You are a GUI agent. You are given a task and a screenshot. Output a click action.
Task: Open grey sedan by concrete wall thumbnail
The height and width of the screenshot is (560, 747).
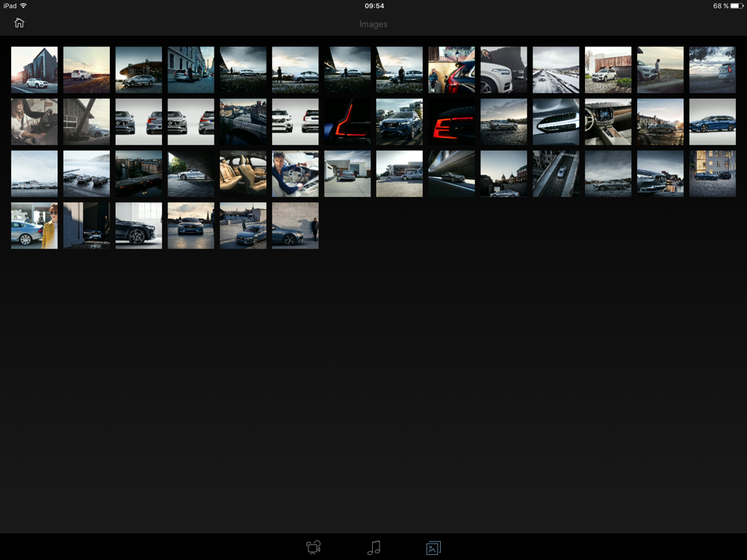[x=295, y=225]
